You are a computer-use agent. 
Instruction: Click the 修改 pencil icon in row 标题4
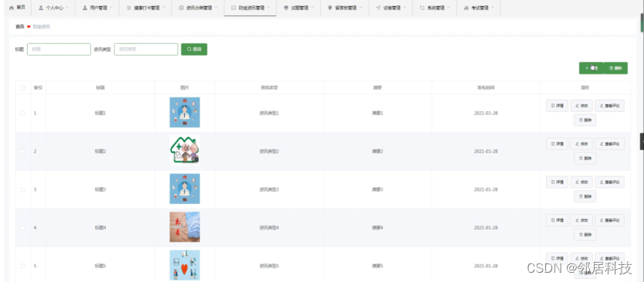pos(577,220)
